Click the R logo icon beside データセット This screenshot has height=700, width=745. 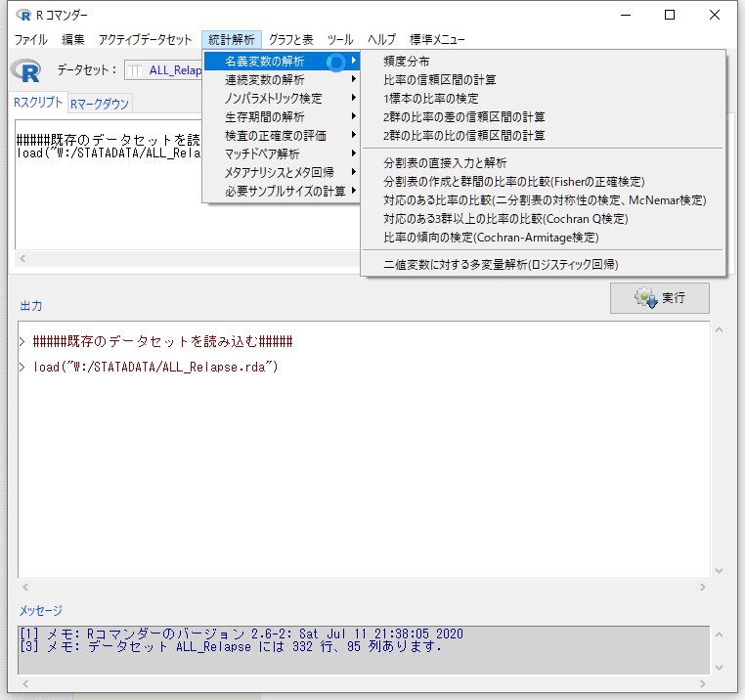(x=26, y=70)
